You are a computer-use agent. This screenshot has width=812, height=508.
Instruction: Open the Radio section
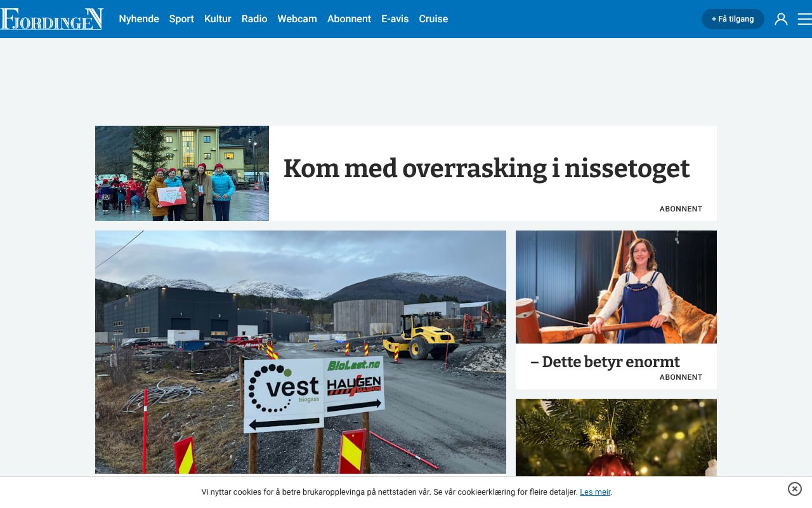(254, 19)
